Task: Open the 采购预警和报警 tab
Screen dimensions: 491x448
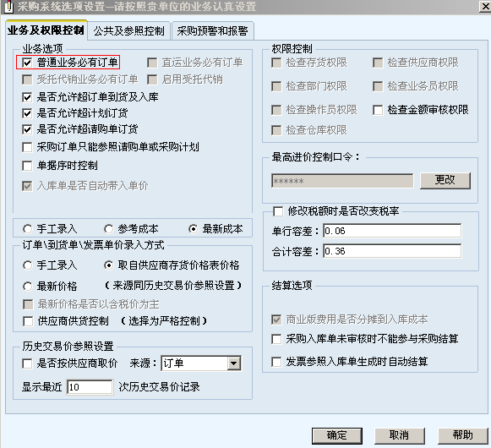Action: (x=212, y=30)
